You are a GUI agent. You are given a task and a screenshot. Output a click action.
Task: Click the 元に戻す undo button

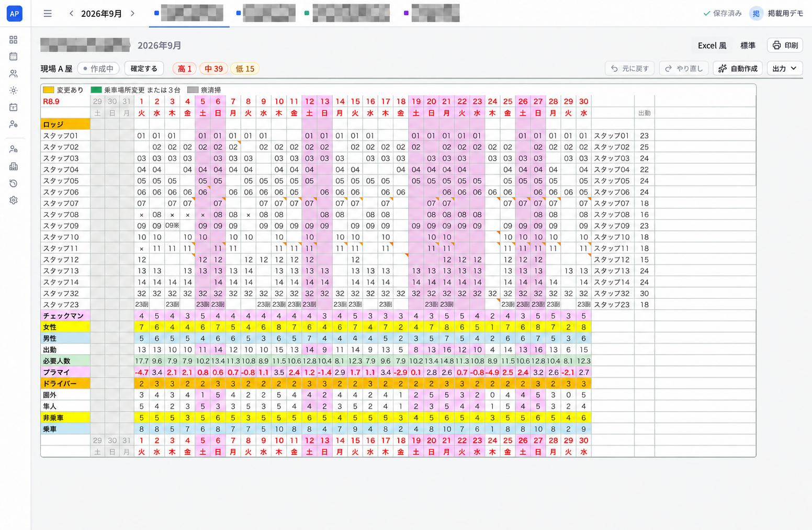coord(630,69)
